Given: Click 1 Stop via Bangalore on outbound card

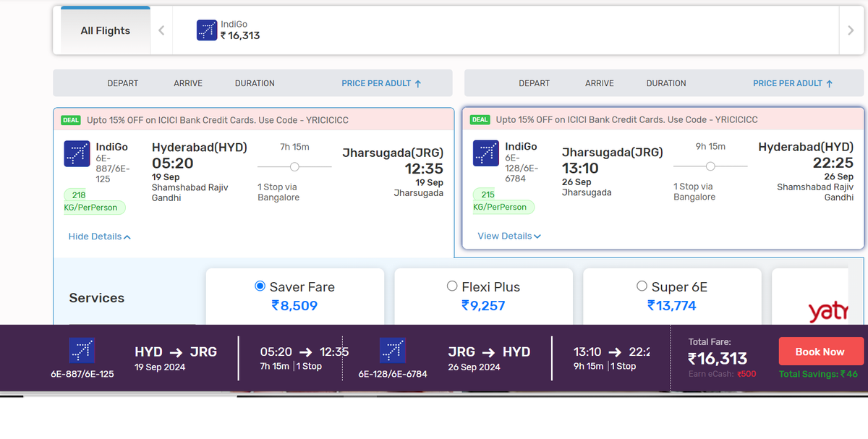Looking at the screenshot, I should (x=278, y=192).
